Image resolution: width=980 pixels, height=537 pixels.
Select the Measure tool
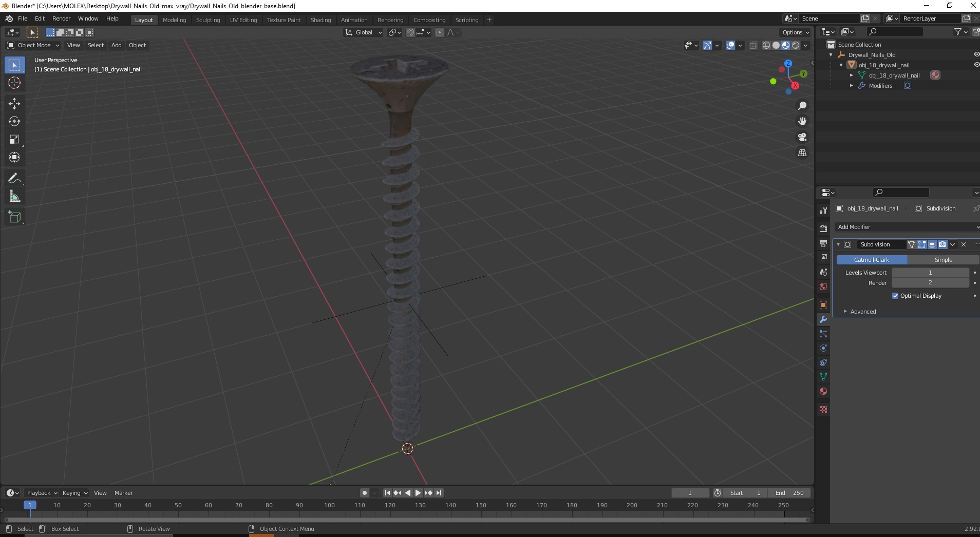[14, 196]
